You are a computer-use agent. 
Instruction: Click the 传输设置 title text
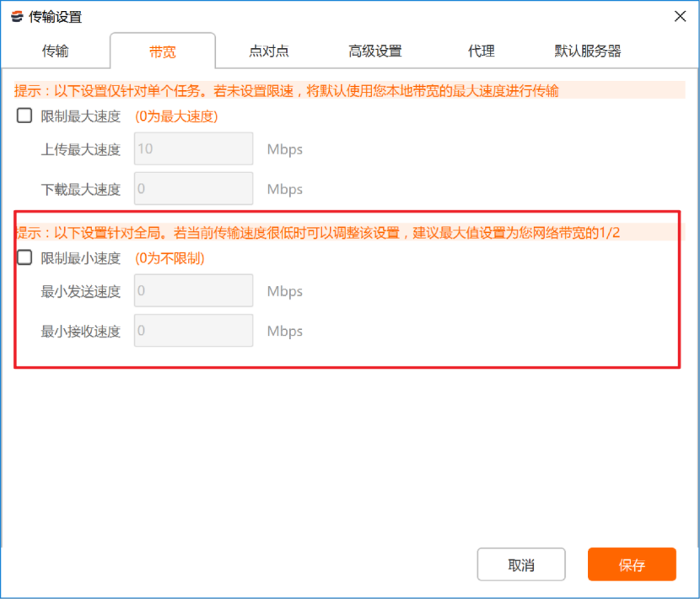point(57,17)
